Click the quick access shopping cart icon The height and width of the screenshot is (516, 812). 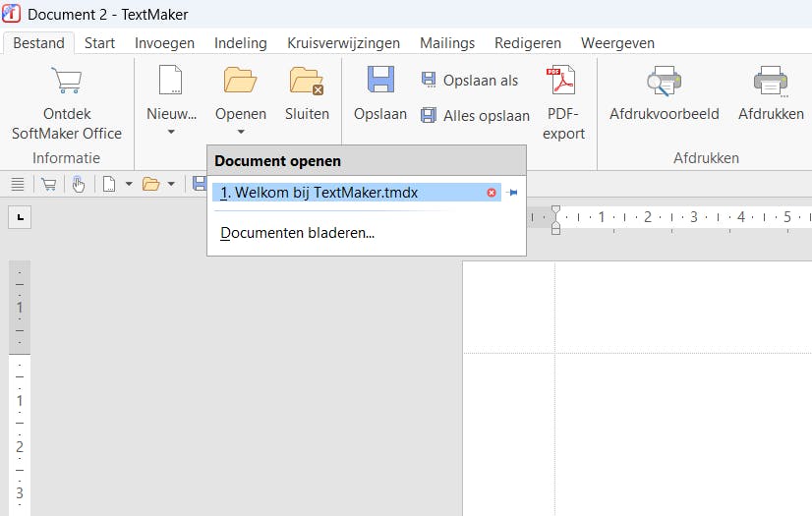tap(49, 184)
